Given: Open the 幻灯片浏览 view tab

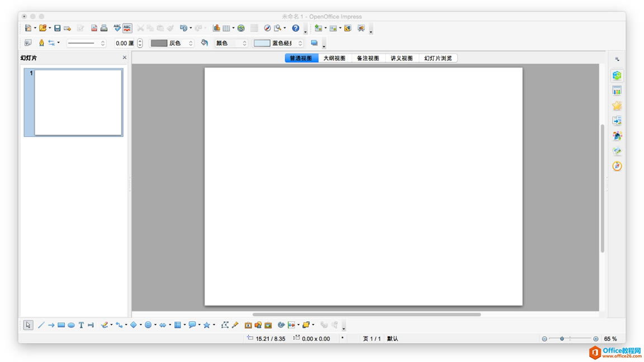Looking at the screenshot, I should tap(438, 58).
